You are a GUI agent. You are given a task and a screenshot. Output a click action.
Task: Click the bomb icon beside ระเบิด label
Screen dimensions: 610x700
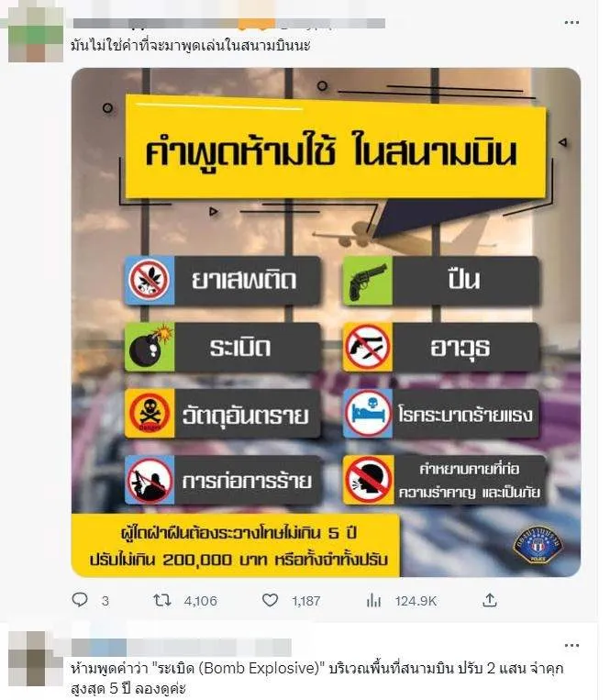click(150, 348)
